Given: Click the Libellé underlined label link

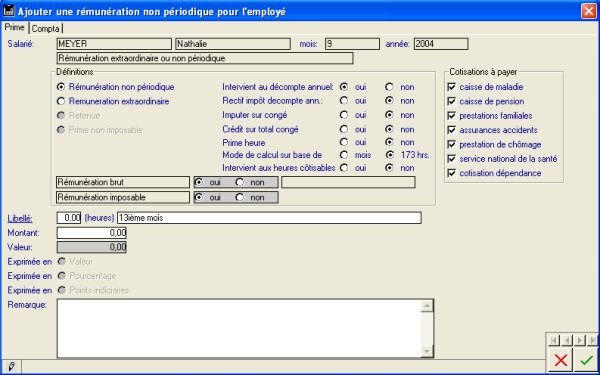Looking at the screenshot, I should click(x=20, y=218).
